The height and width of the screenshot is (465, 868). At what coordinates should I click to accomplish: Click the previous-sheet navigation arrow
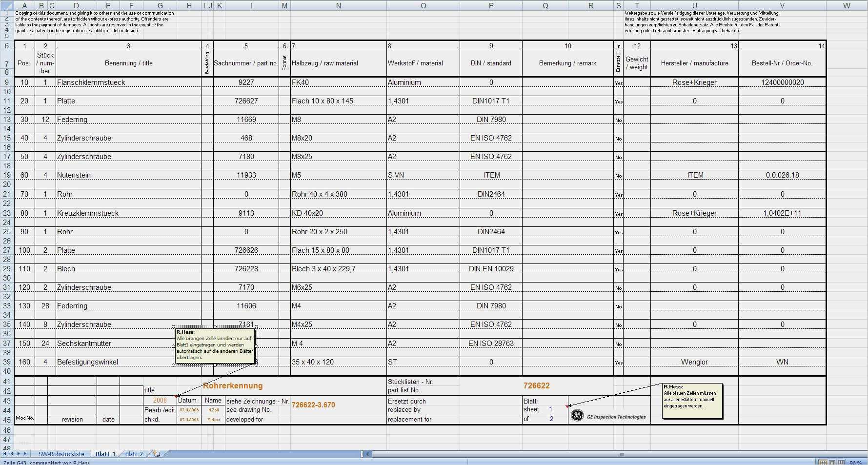12,454
